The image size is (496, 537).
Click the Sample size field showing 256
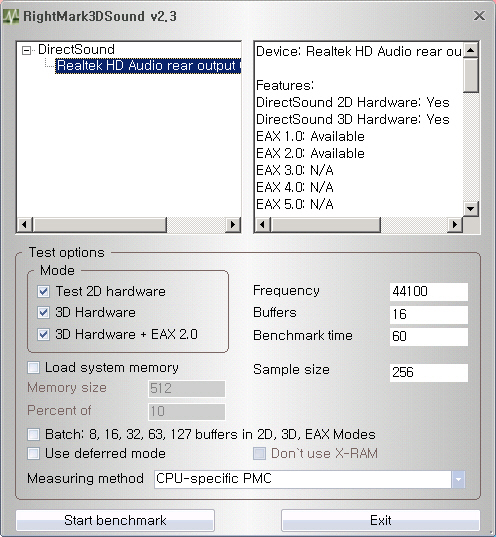429,372
